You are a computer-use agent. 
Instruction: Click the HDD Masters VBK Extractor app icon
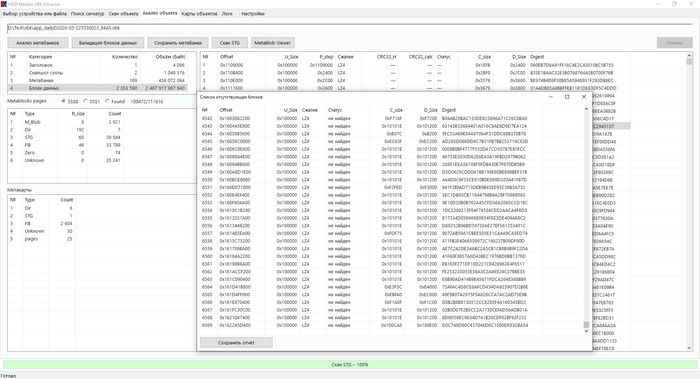tap(4, 4)
